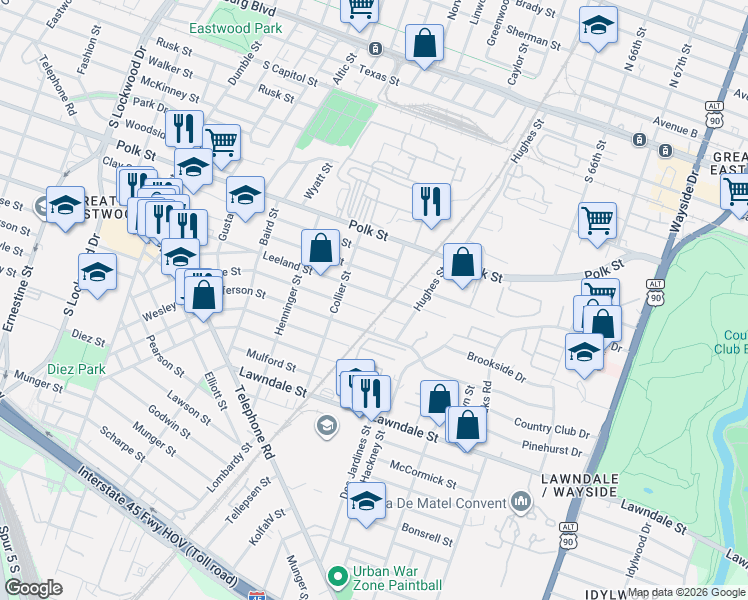Select the Urban War Zone Paintball label
This screenshot has width=748, height=600.
(397, 578)
